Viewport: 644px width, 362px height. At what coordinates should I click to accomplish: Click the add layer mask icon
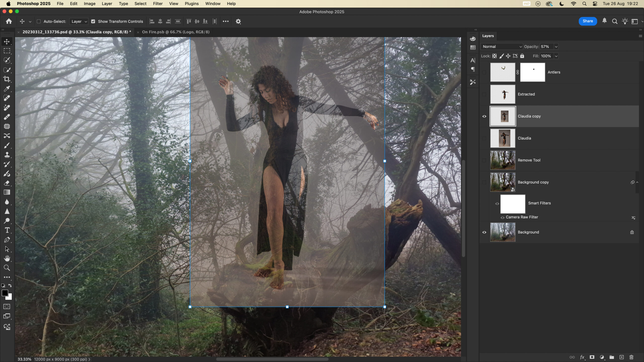point(592,357)
